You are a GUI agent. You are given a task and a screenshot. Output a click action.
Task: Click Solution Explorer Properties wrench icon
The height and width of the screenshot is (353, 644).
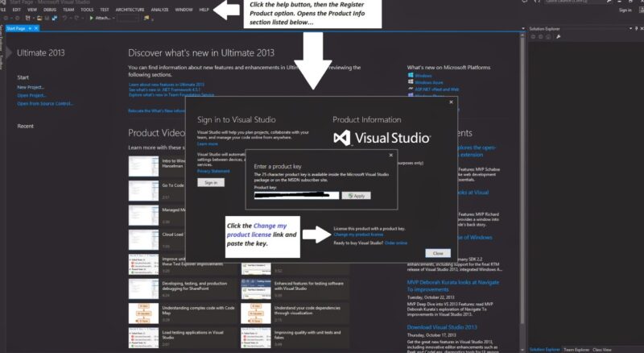click(x=559, y=36)
